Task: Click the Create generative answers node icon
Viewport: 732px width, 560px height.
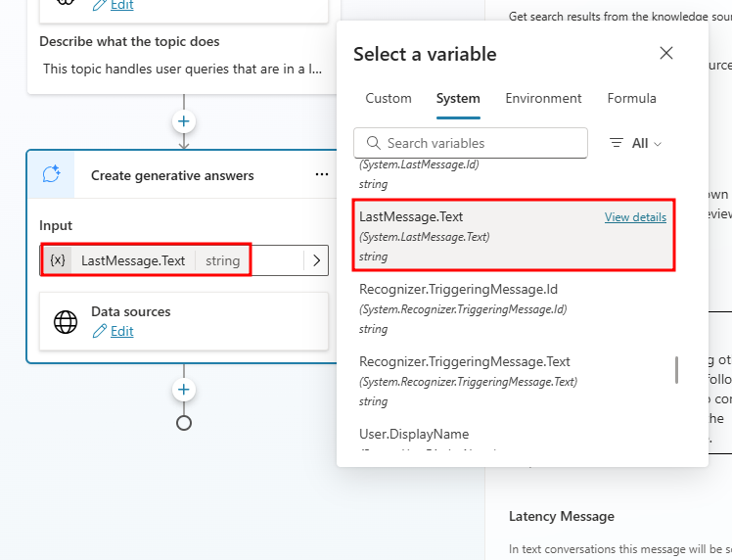Action: 51,174
